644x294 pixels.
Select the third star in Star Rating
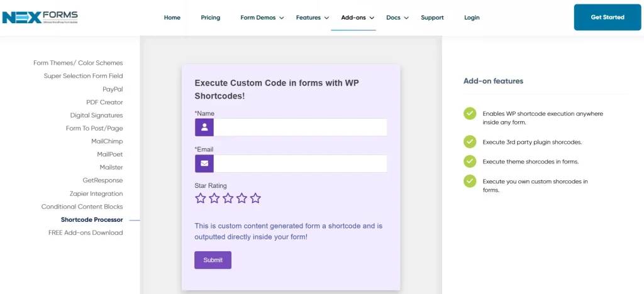[228, 199]
